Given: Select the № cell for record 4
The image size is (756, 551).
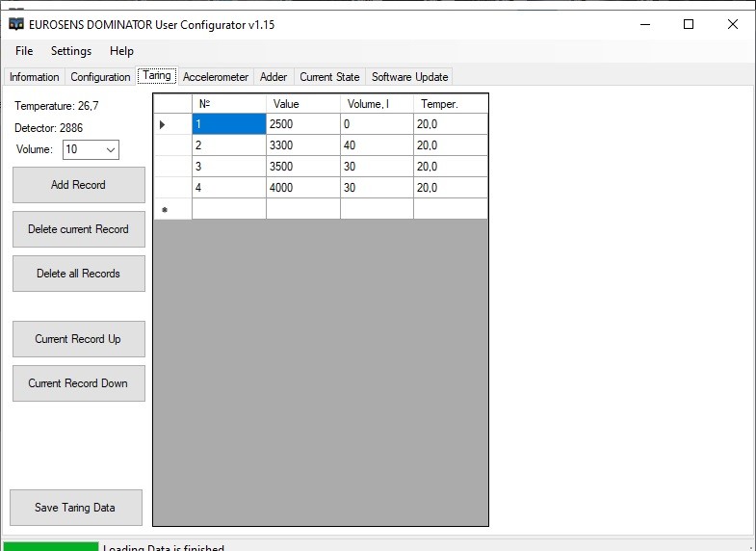Looking at the screenshot, I should tap(229, 188).
